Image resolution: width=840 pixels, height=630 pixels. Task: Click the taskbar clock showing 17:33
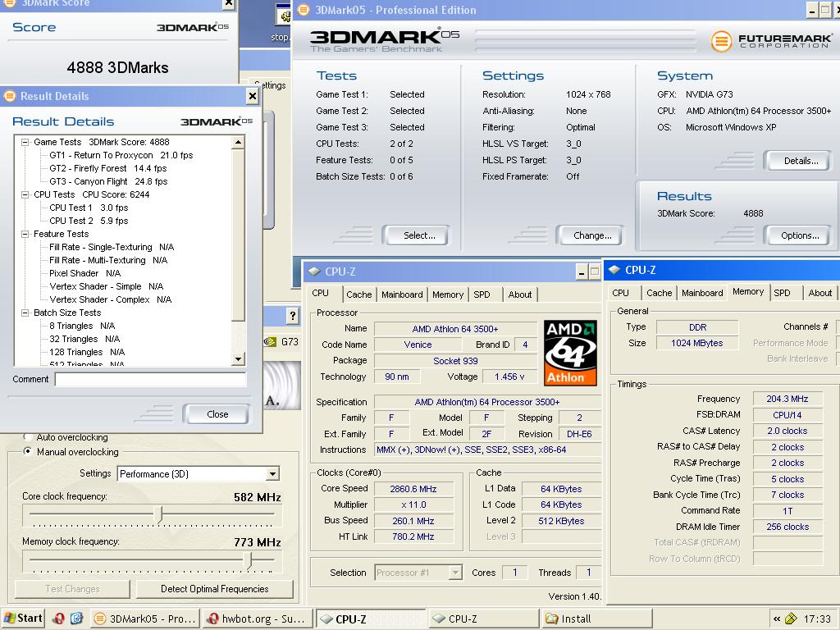coord(816,619)
